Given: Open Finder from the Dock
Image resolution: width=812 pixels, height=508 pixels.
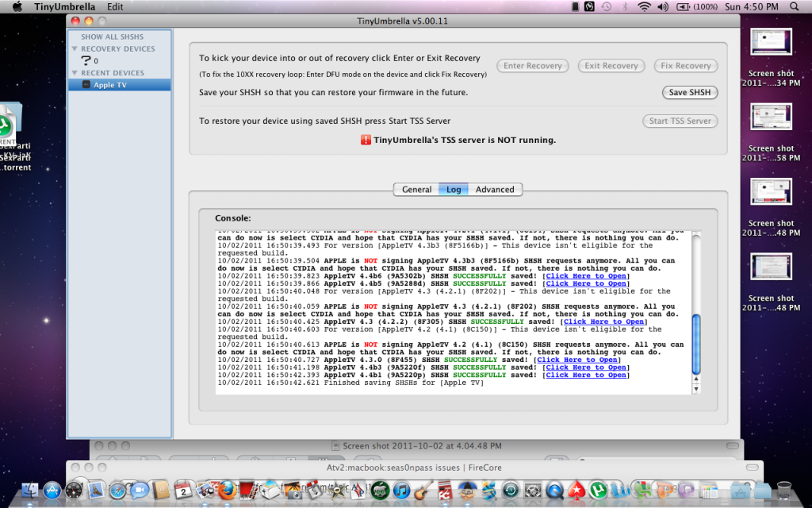Looking at the screenshot, I should (x=30, y=491).
